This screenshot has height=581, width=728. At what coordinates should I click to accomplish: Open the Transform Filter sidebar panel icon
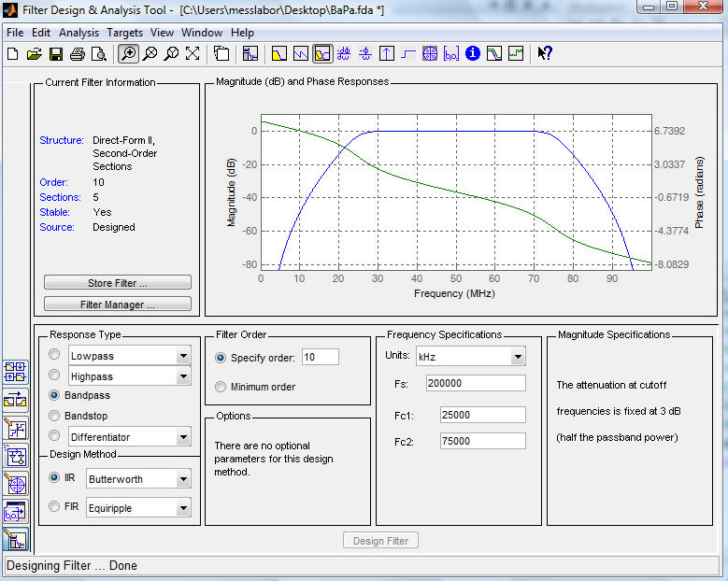16,400
